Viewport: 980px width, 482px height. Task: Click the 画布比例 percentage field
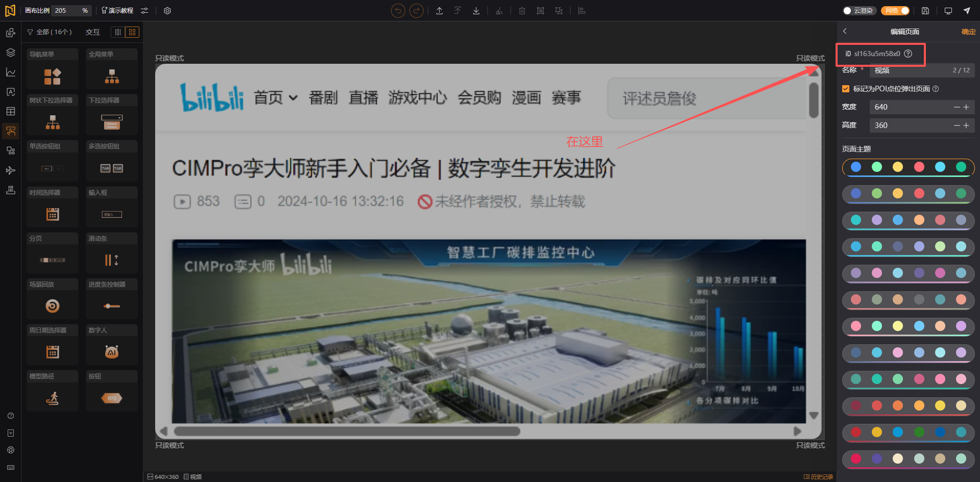point(71,11)
